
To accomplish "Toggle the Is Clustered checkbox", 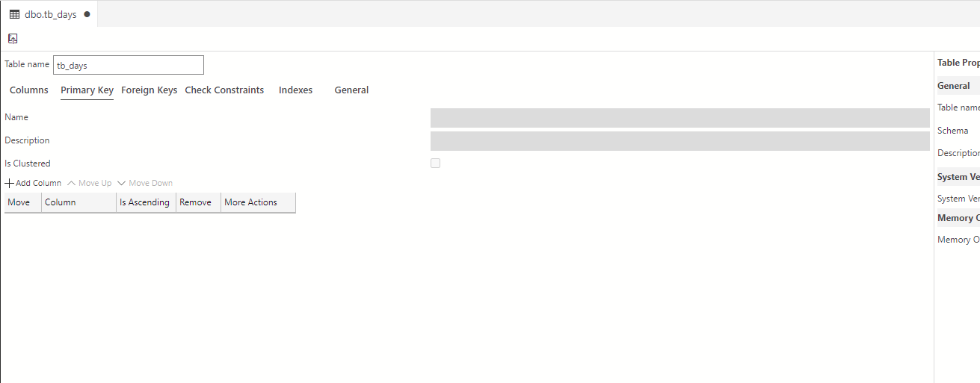I will (435, 163).
